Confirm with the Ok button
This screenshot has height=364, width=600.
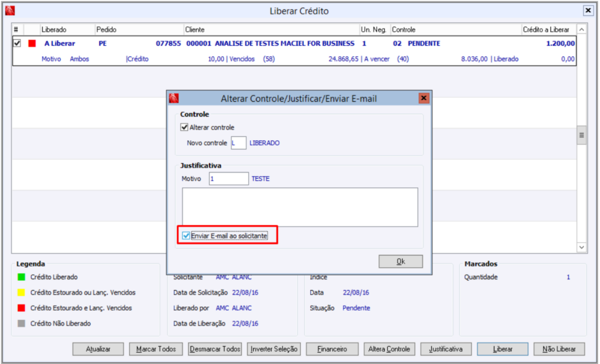401,262
